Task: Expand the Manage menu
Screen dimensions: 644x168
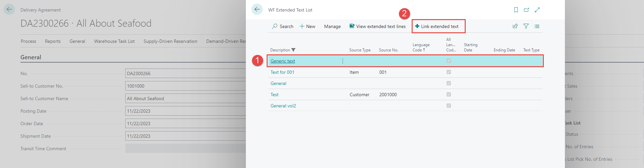Action: point(332,26)
